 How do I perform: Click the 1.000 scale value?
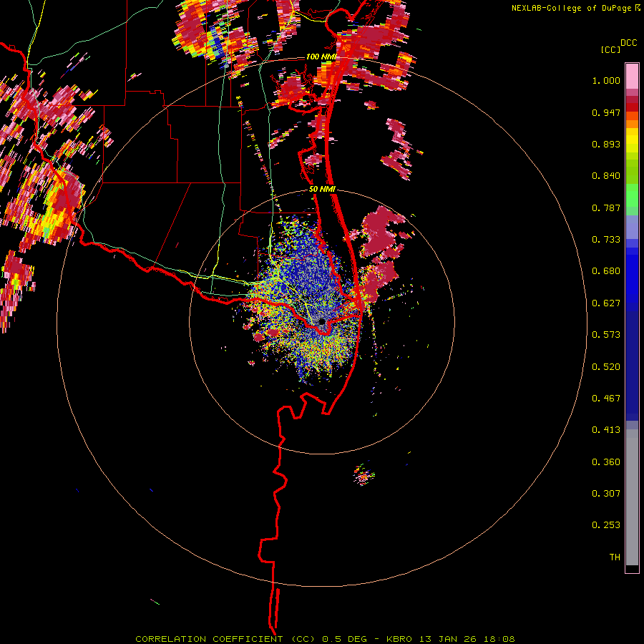click(606, 80)
